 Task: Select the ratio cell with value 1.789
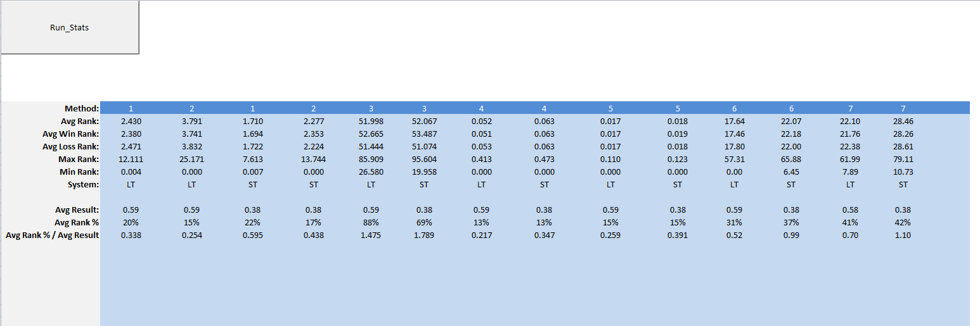click(423, 235)
